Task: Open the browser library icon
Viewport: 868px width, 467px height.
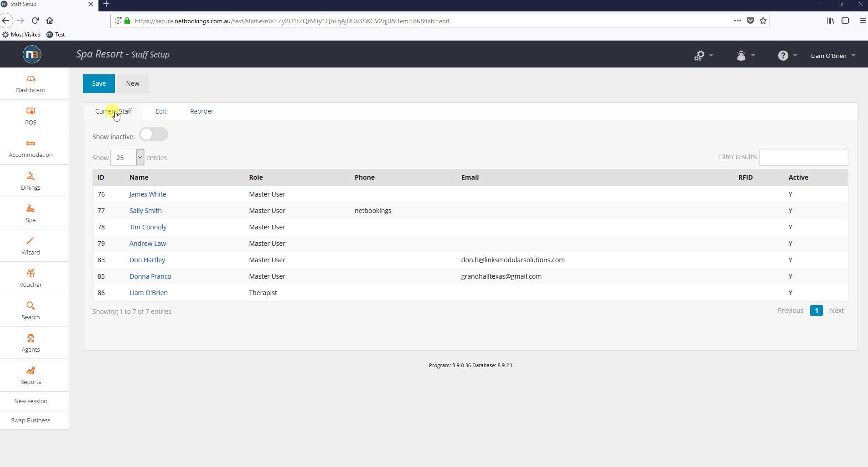Action: point(831,21)
